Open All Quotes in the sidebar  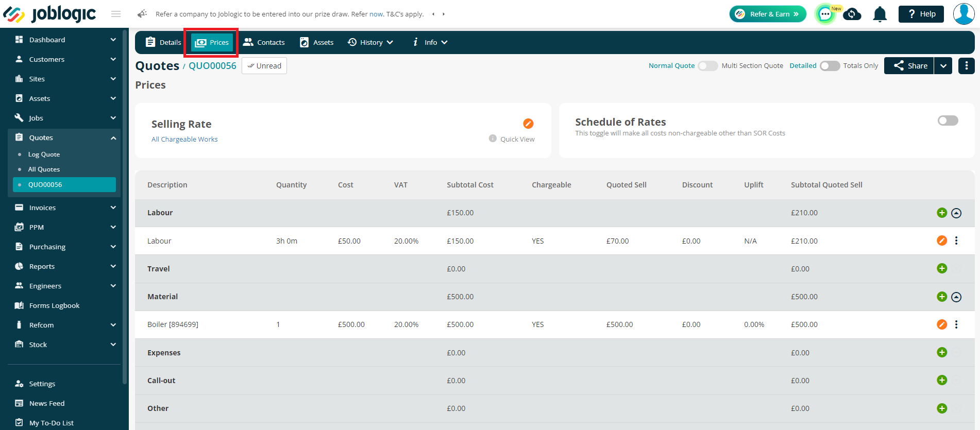coord(44,169)
